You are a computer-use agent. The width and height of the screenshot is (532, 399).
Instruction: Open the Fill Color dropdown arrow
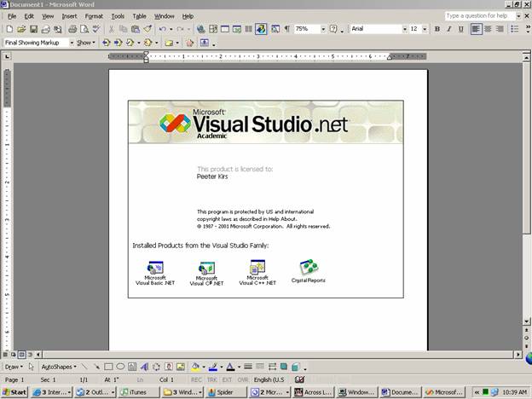[204, 367]
